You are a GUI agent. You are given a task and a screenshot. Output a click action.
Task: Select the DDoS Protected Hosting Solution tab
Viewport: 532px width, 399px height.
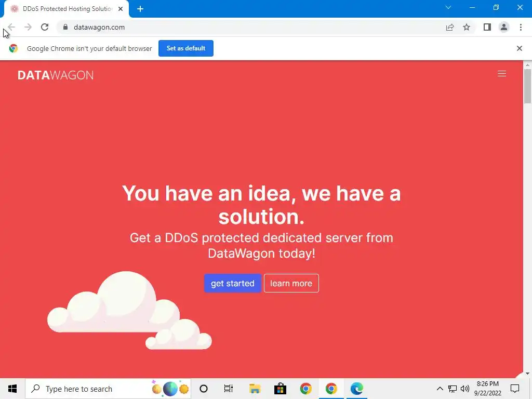pyautogui.click(x=67, y=9)
